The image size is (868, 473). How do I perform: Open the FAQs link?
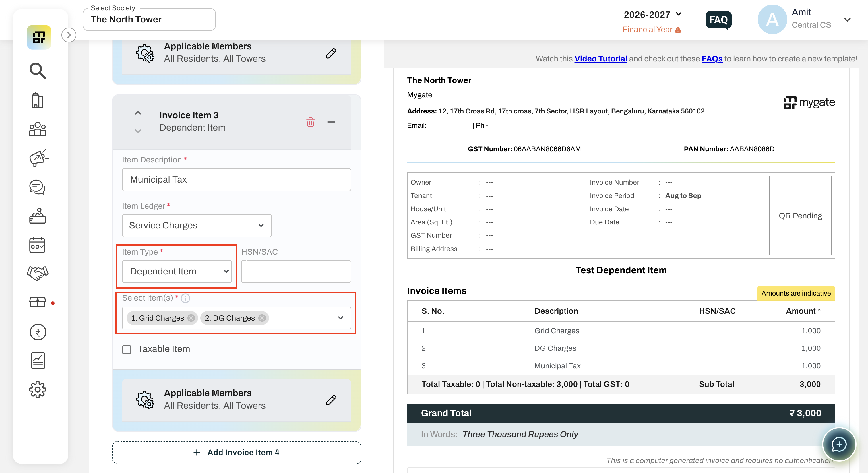712,59
